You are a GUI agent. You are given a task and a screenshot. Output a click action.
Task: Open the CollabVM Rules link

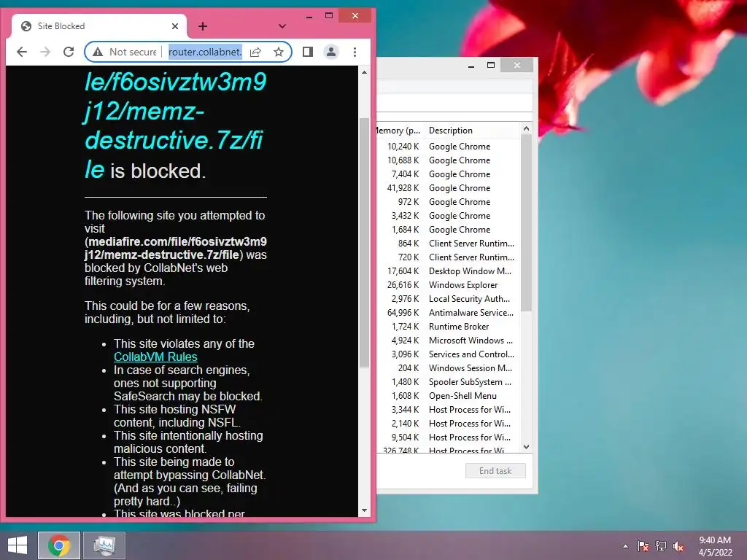click(x=155, y=357)
